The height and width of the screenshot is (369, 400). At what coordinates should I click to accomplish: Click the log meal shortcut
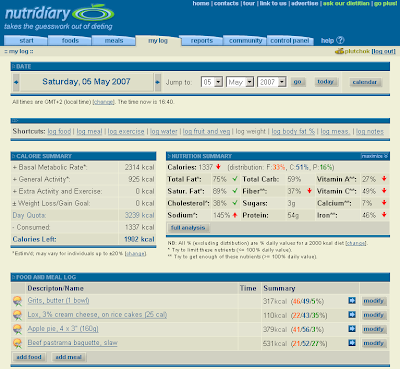[x=89, y=131]
